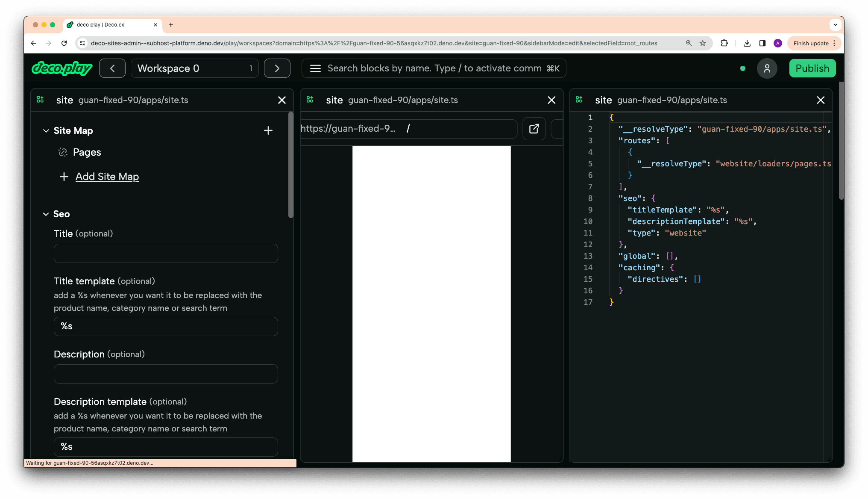
Task: Publish the workspace
Action: pos(812,68)
